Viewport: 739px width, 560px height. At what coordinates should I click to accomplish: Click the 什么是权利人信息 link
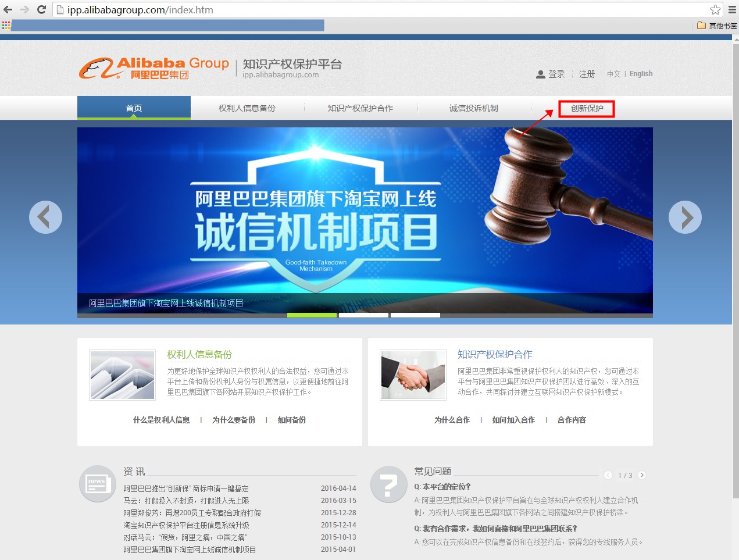click(x=162, y=420)
